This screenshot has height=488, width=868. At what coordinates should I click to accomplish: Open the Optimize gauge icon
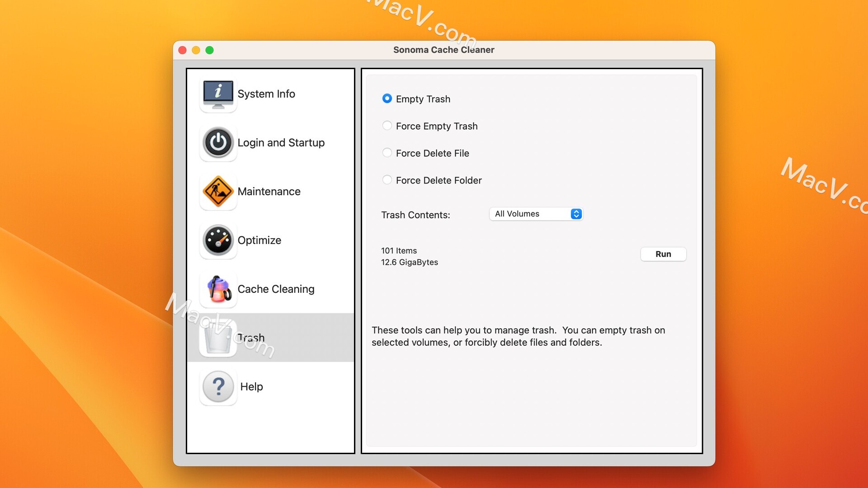pos(218,240)
